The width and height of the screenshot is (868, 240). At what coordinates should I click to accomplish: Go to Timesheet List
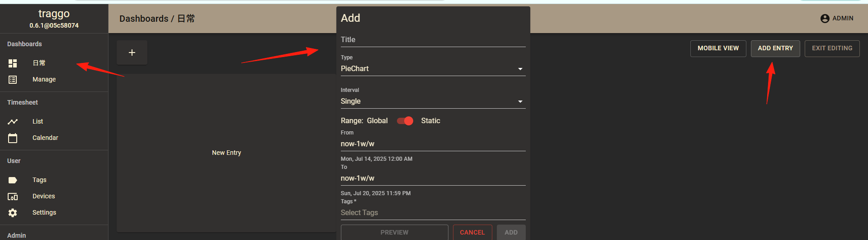pyautogui.click(x=54, y=121)
